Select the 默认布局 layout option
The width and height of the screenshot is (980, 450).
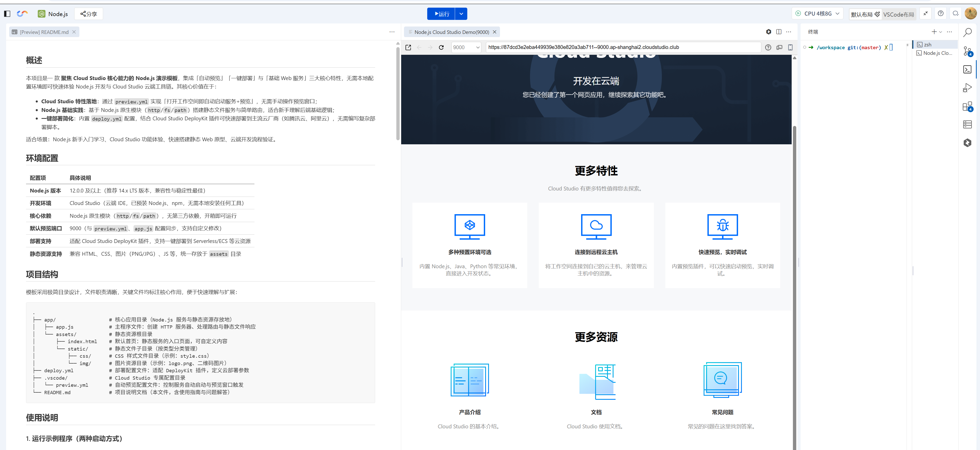point(862,15)
